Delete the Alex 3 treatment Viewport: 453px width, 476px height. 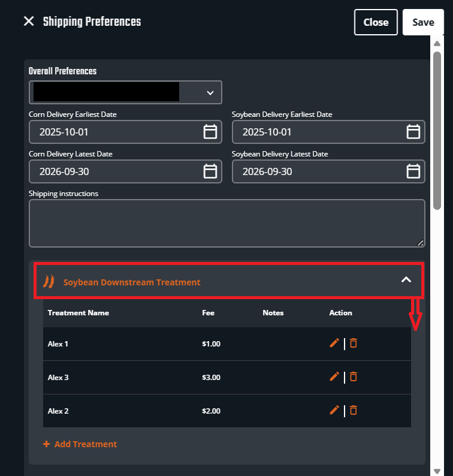click(x=353, y=376)
